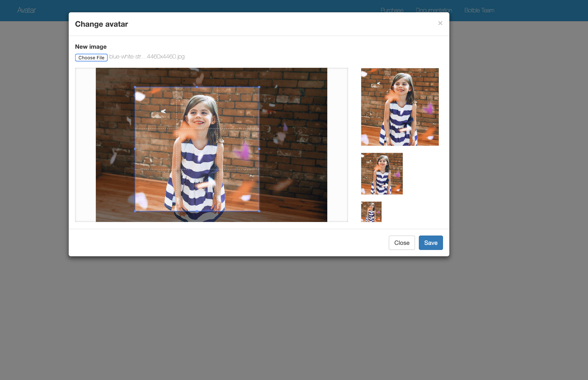Click the smallest avatar preview thumbnail

tap(371, 212)
